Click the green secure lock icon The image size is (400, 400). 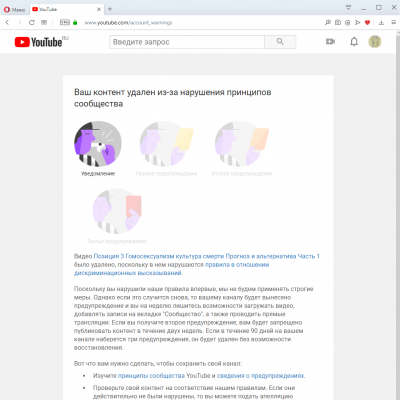click(x=75, y=22)
